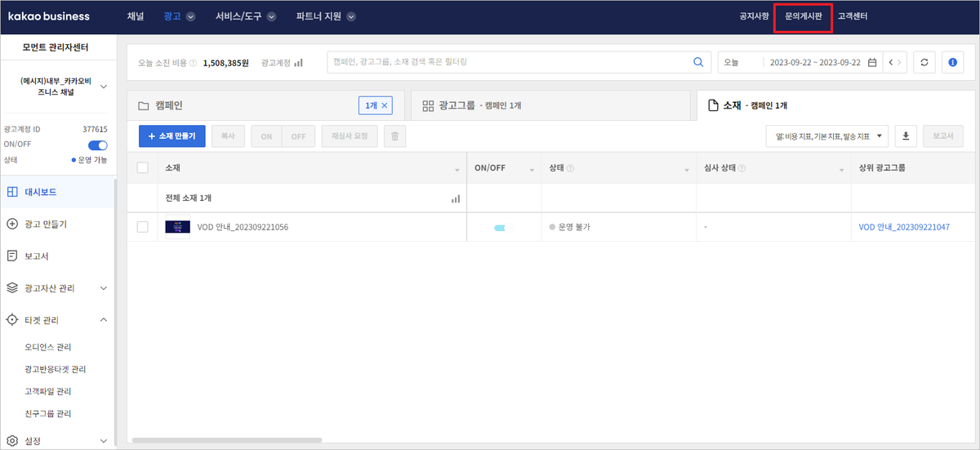Open the calendar date picker icon
Screen dimensions: 980x450
point(872,62)
